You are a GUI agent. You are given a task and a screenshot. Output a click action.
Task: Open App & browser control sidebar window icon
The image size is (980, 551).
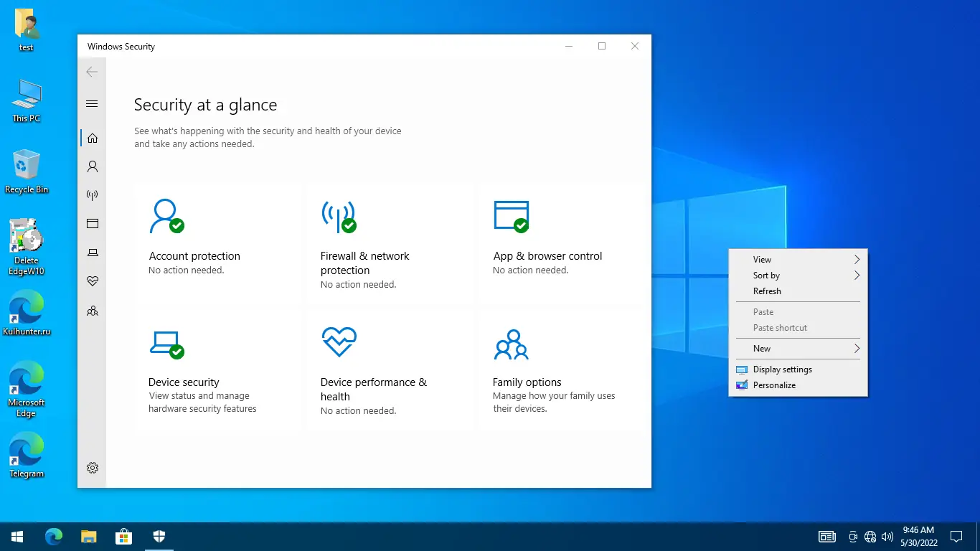[x=93, y=223]
